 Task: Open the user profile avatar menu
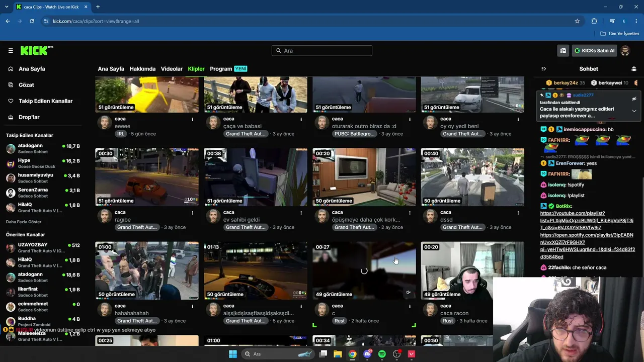pyautogui.click(x=625, y=51)
